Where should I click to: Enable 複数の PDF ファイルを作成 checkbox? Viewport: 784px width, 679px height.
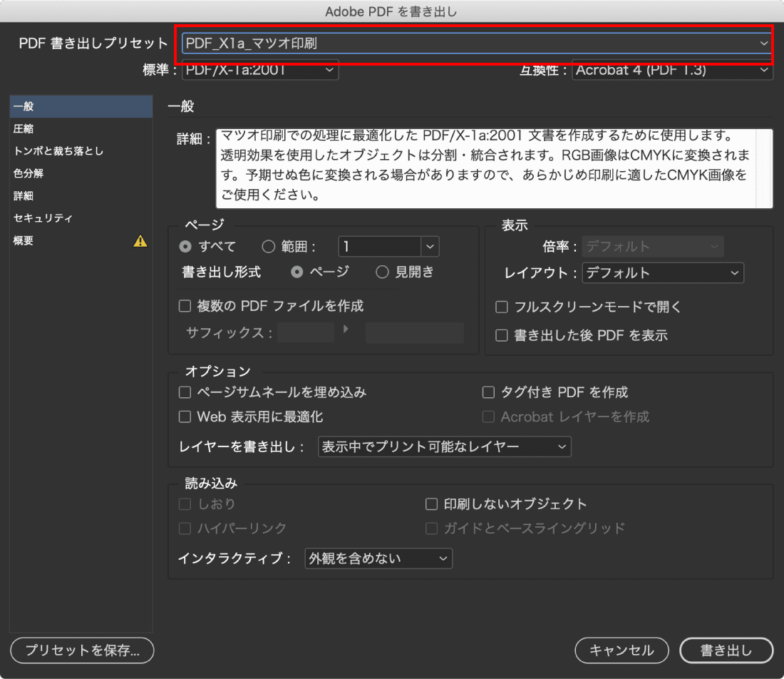pyautogui.click(x=185, y=306)
